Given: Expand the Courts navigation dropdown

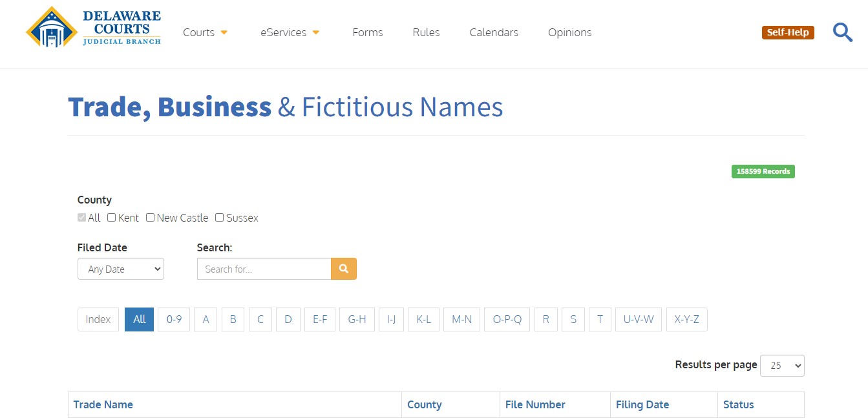Looking at the screenshot, I should click(205, 32).
